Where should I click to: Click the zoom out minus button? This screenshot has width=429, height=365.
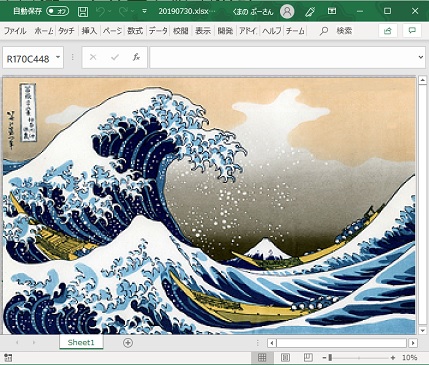pyautogui.click(x=324, y=358)
